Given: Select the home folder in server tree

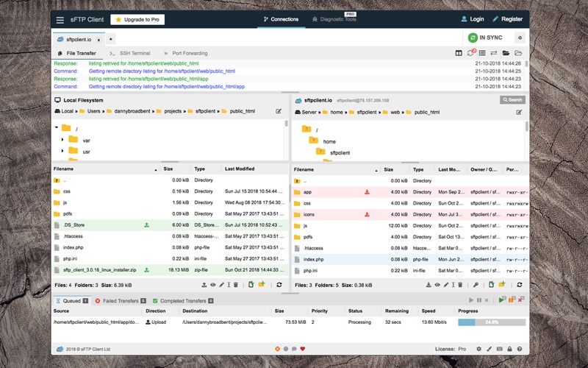Looking at the screenshot, I should 329,141.
